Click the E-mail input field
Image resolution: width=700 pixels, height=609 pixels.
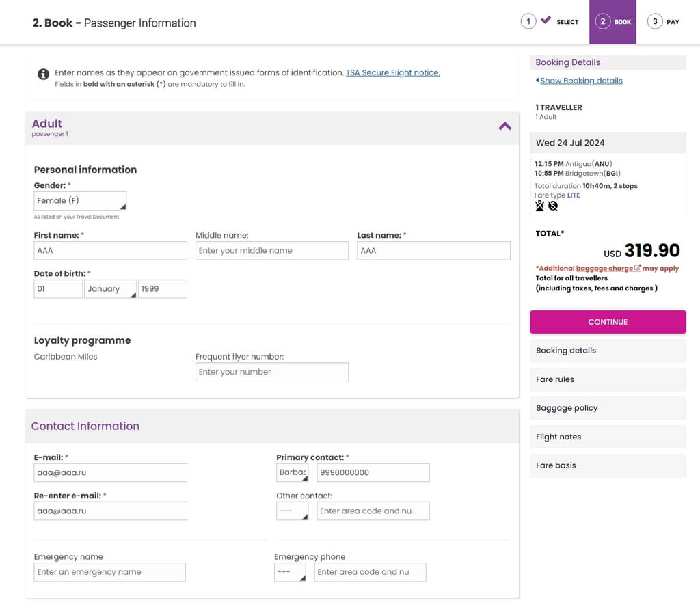coord(110,472)
